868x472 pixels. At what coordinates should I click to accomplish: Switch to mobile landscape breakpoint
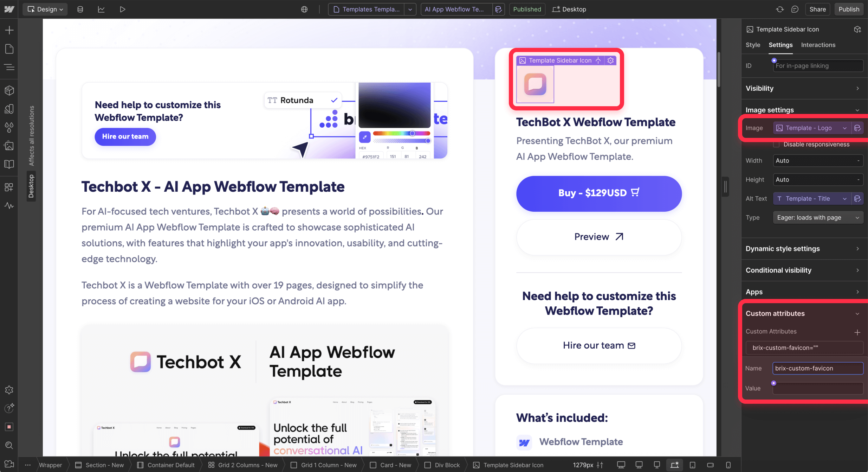click(x=710, y=465)
